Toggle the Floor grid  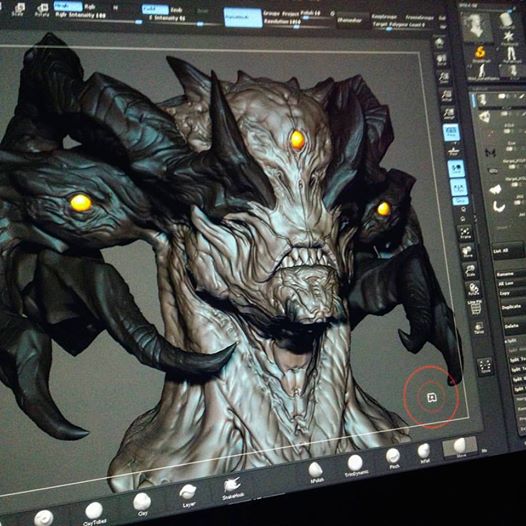pos(454,151)
